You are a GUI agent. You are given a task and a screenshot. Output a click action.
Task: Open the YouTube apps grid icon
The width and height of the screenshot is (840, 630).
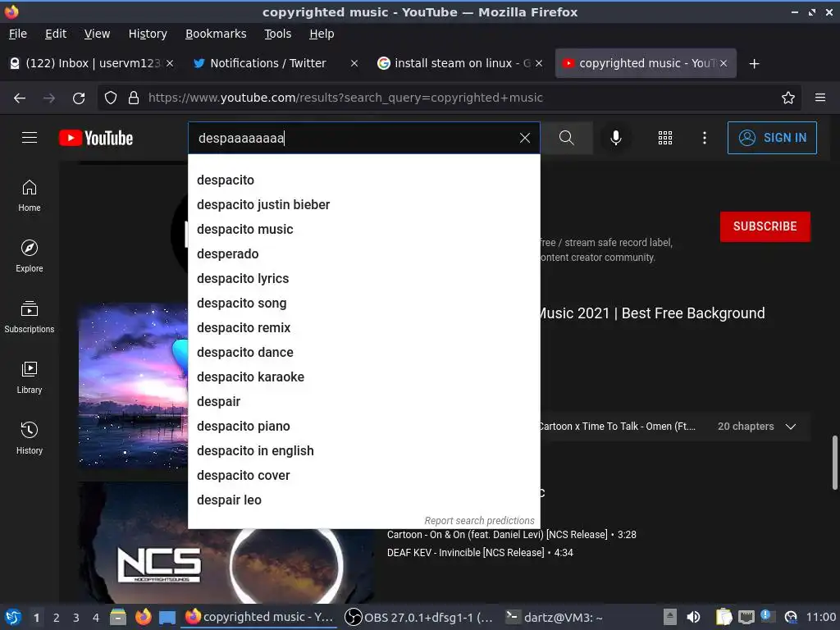[664, 138]
